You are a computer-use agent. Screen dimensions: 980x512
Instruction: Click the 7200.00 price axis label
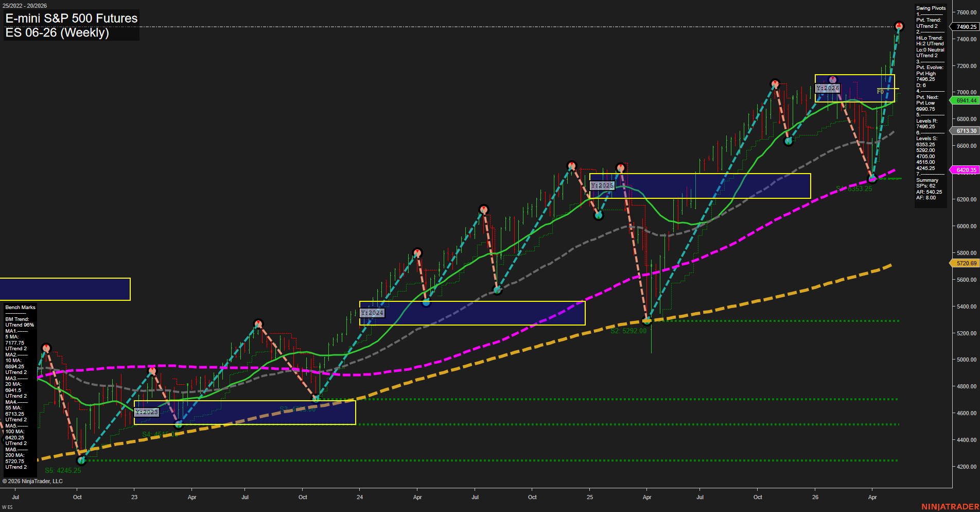tap(966, 66)
